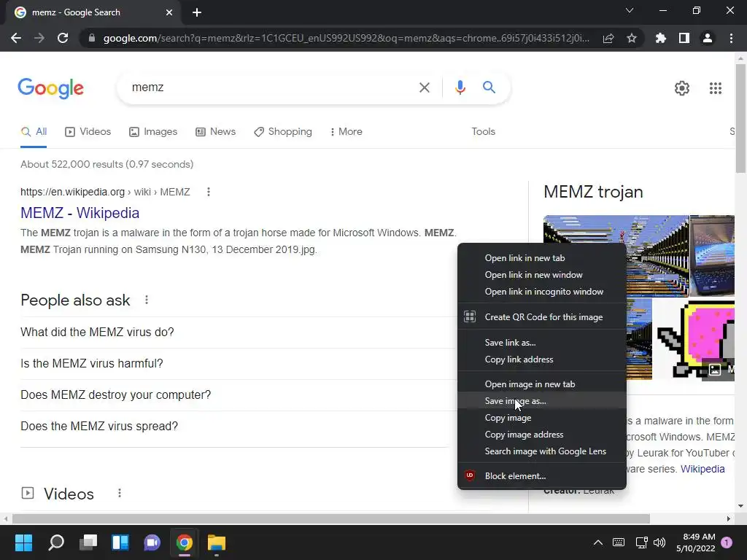The height and width of the screenshot is (560, 747).
Task: Bookmark this page with the star icon
Action: [632, 38]
